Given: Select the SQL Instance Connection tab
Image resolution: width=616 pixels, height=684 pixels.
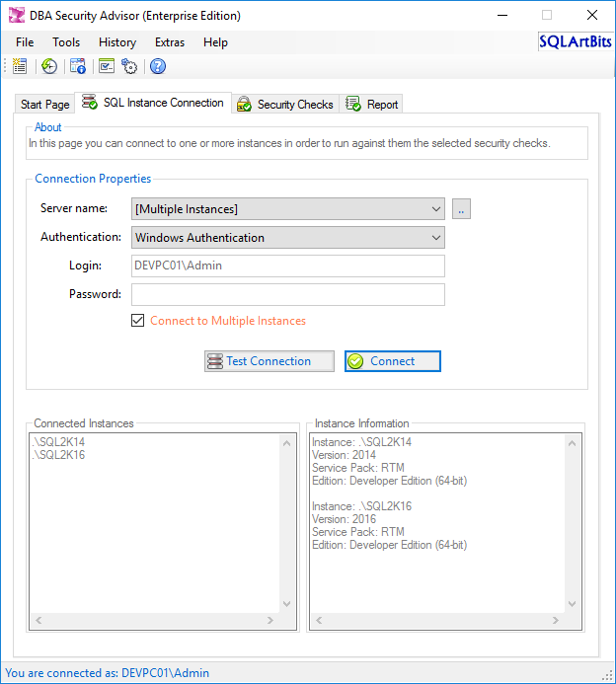Looking at the screenshot, I should (x=153, y=103).
